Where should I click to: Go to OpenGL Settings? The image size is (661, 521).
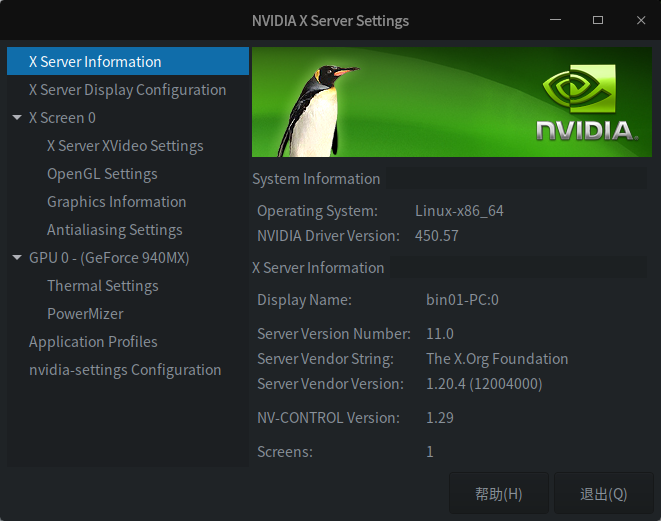(x=102, y=174)
